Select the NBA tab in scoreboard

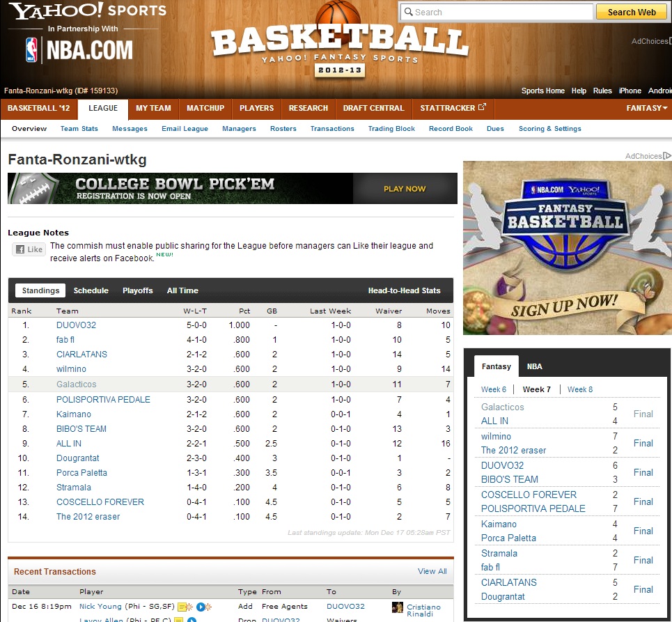(534, 366)
